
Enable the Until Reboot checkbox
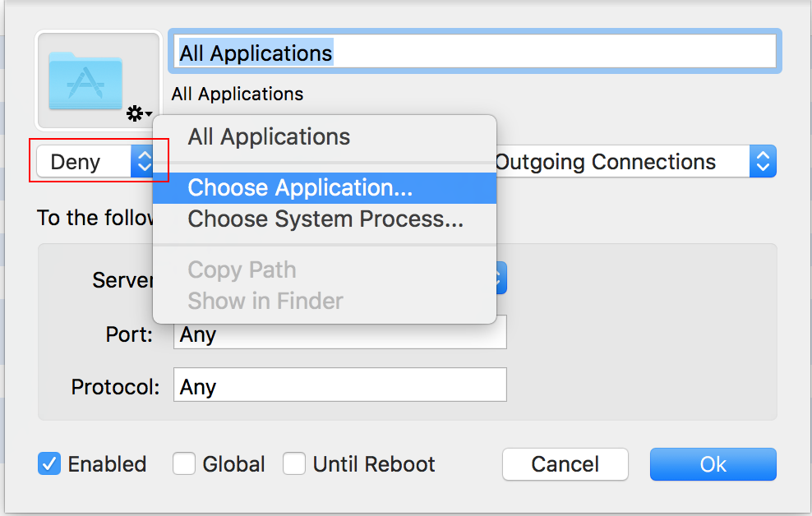point(294,464)
